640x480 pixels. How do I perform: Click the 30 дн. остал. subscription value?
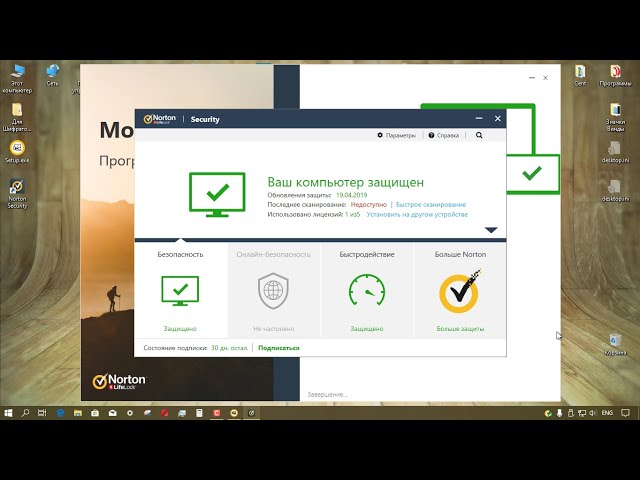(229, 348)
